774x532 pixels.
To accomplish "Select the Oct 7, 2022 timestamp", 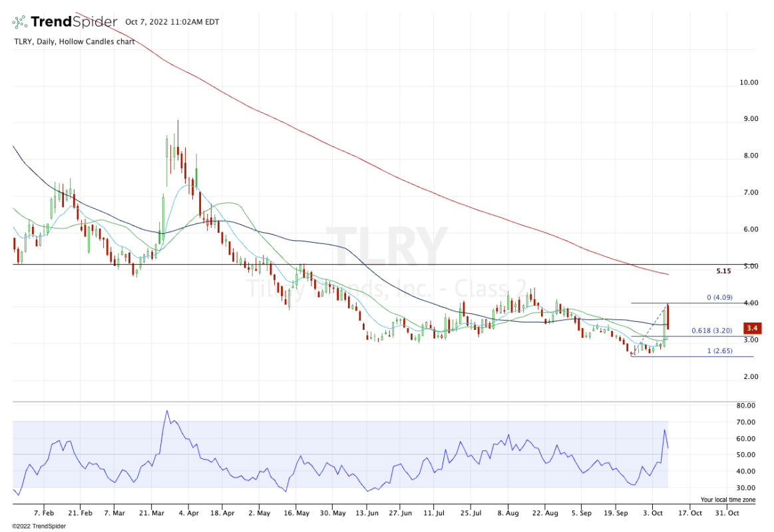I will pyautogui.click(x=172, y=22).
